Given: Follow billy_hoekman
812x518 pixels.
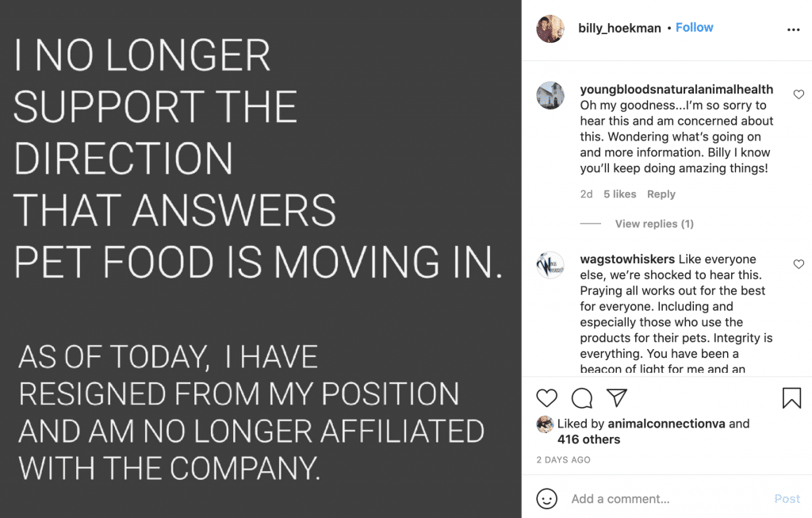Looking at the screenshot, I should coord(694,27).
